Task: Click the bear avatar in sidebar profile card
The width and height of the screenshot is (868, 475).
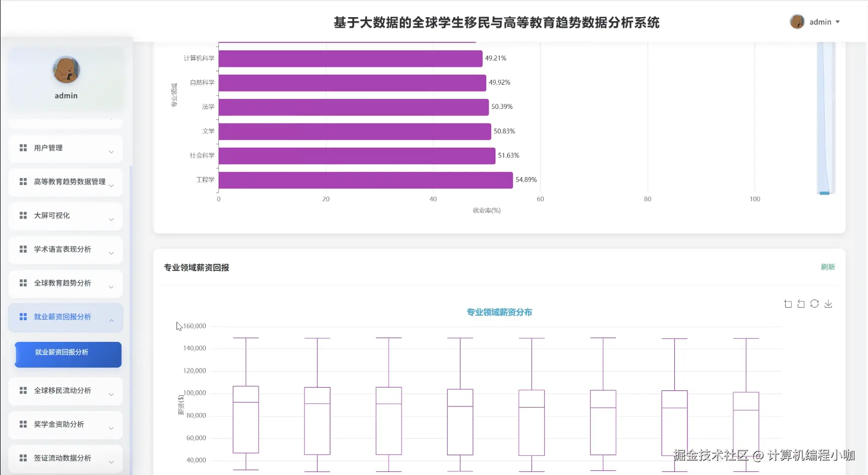Action: click(66, 70)
